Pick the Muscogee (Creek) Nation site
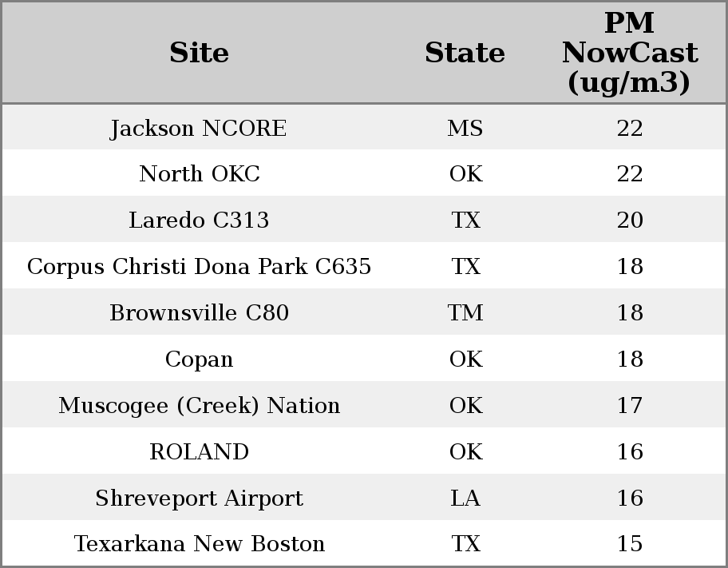Screen dimensions: 728x568 pos(199,406)
